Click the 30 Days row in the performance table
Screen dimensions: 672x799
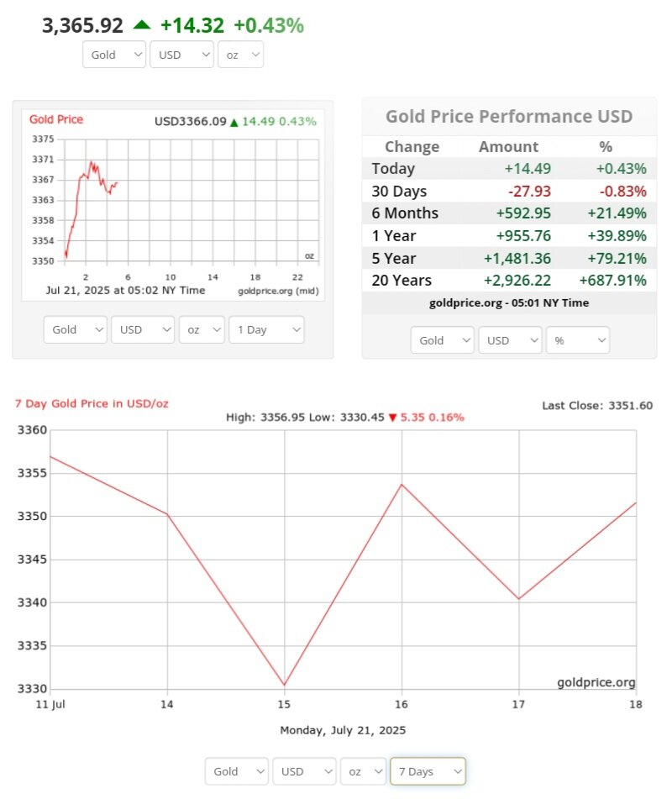point(508,191)
